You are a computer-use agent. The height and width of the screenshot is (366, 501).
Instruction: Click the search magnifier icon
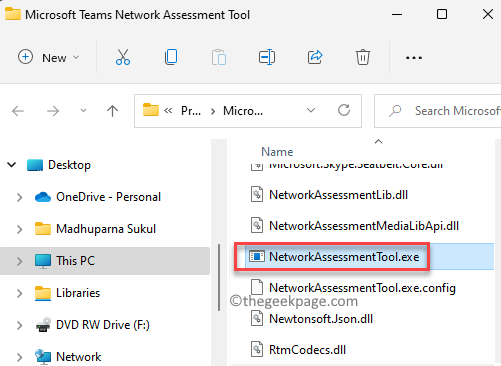coord(395,111)
